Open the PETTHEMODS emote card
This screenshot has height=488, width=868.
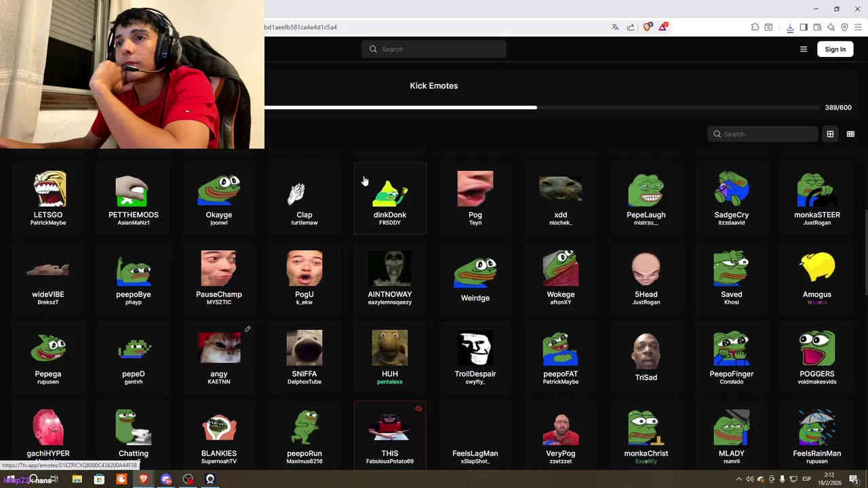[x=134, y=198]
